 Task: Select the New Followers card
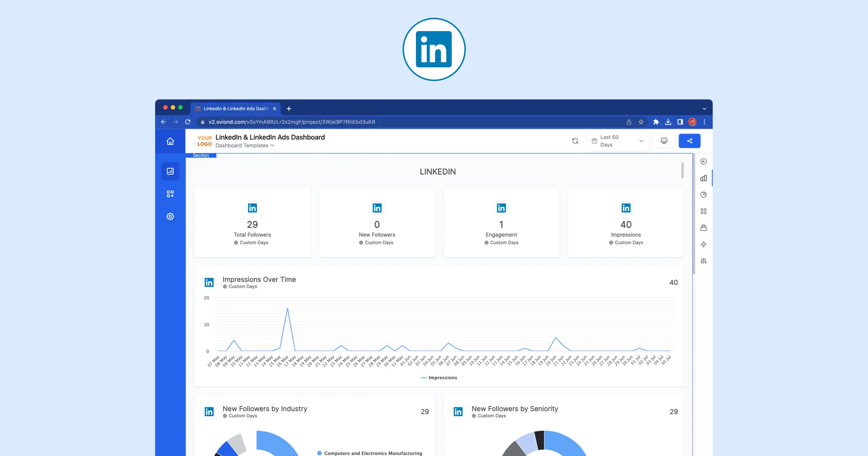coord(377,223)
